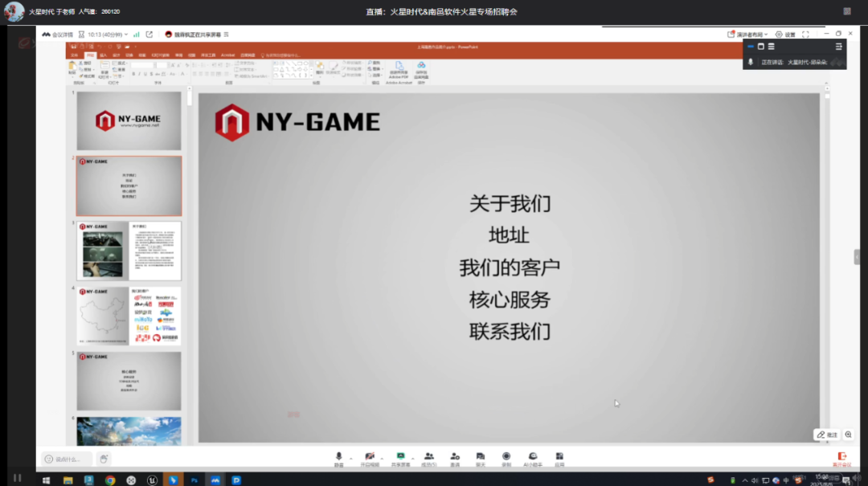Viewport: 868px width, 486px height.
Task: Turn on video camera in meeting toolbar
Action: 370,459
